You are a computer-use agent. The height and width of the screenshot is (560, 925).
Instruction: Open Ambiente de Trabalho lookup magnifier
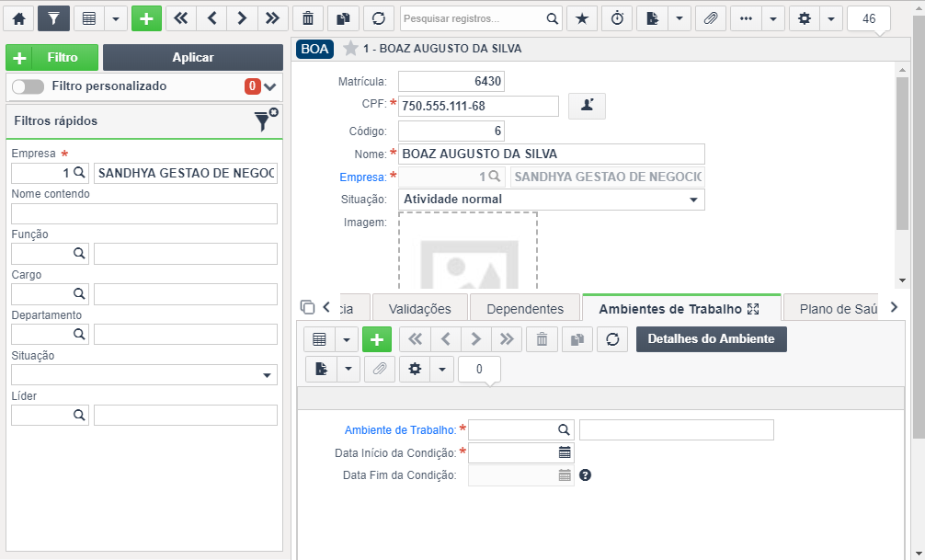[x=564, y=429]
